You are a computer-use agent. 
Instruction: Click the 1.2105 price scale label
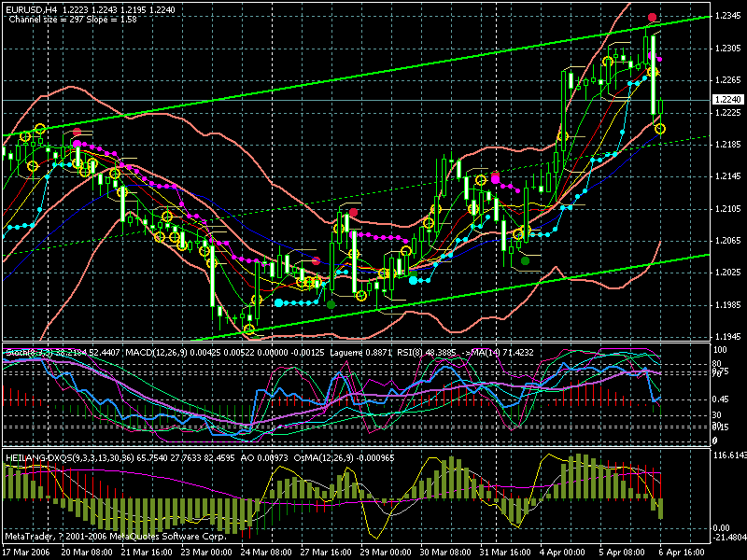pyautogui.click(x=727, y=208)
